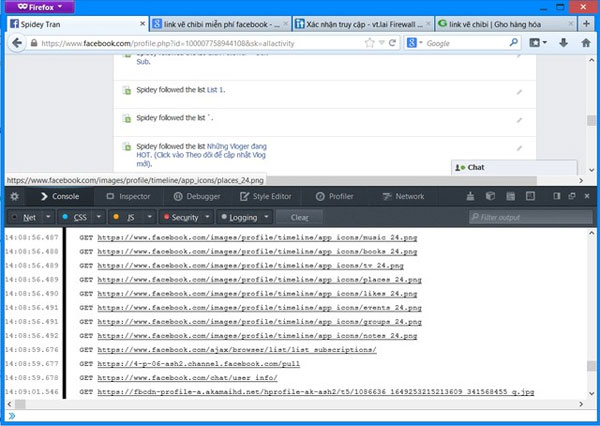The width and height of the screenshot is (600, 426).
Task: Expand the CSS filter dropdown arrow
Action: pos(99,217)
